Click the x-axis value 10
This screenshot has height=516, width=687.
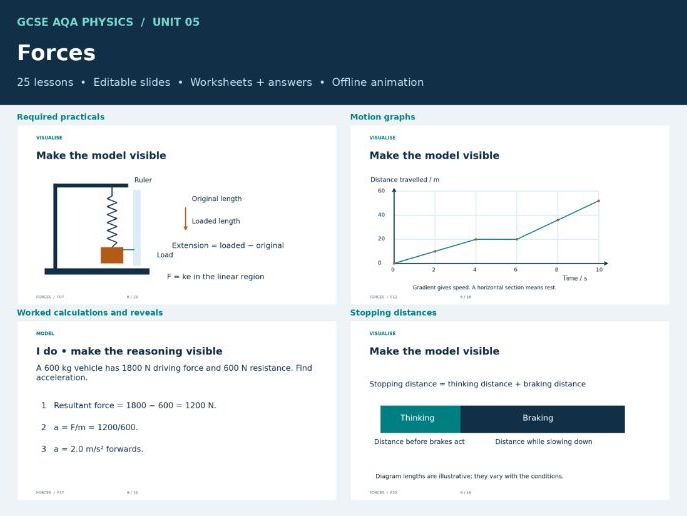[599, 270]
